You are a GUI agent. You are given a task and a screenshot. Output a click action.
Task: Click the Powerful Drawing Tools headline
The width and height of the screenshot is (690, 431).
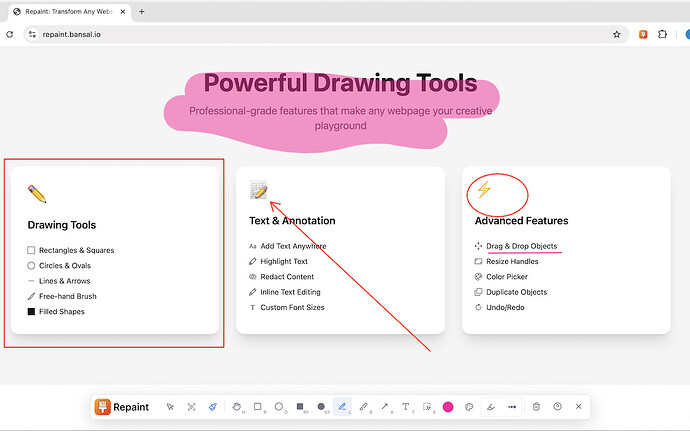[x=340, y=83]
